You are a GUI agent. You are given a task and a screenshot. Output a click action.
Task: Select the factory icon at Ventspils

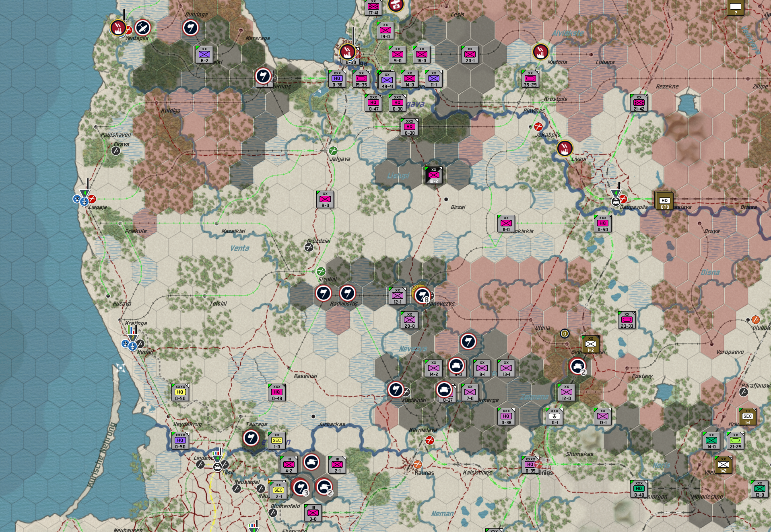pyautogui.click(x=118, y=28)
